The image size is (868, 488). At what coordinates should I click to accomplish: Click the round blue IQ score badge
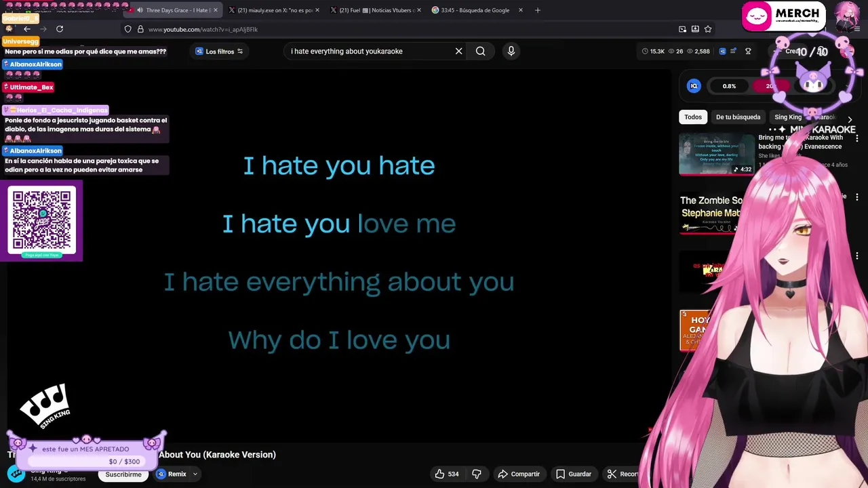pos(694,86)
